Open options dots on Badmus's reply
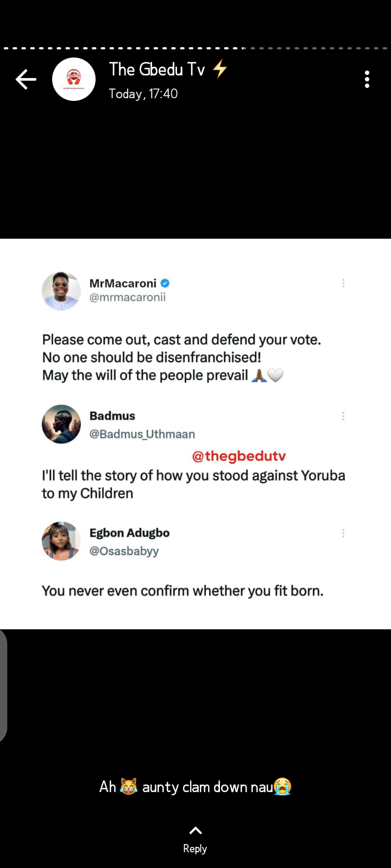 click(343, 416)
